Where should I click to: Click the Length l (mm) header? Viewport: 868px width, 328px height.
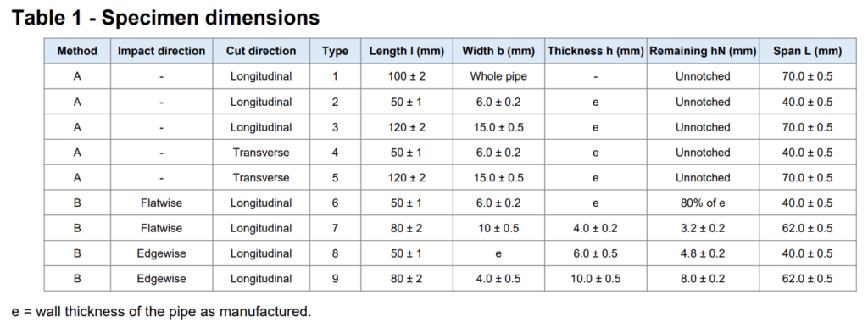(x=407, y=51)
